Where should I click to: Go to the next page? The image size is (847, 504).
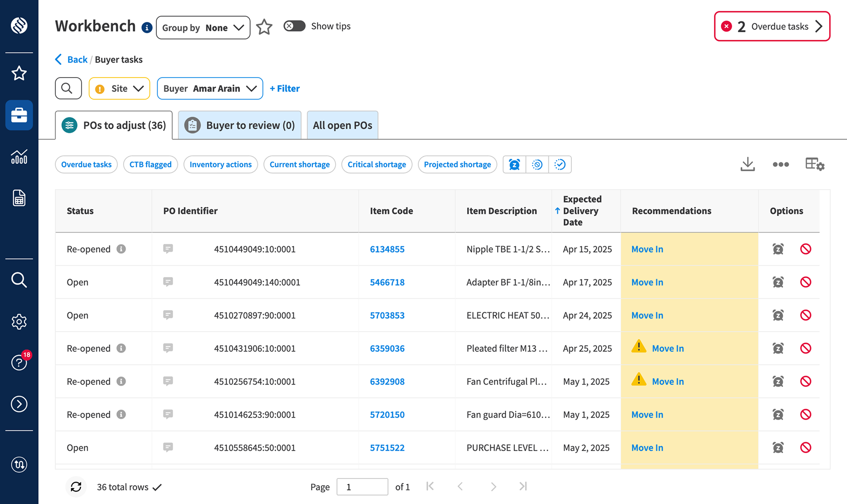[x=493, y=486]
